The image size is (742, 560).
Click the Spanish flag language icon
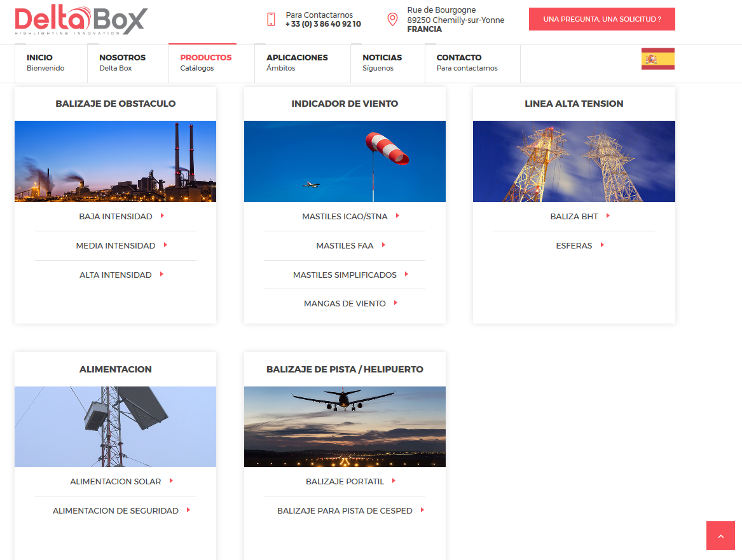[x=657, y=58]
